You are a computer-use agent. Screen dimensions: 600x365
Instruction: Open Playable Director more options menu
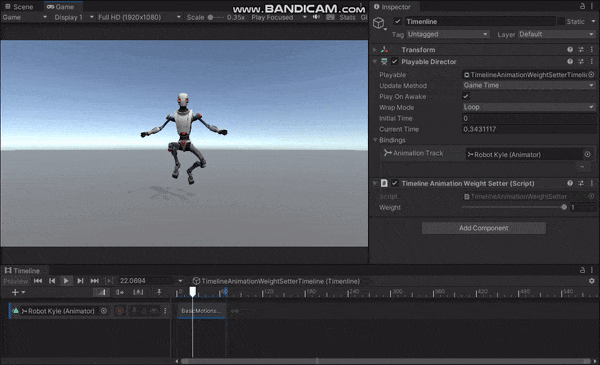coord(592,61)
